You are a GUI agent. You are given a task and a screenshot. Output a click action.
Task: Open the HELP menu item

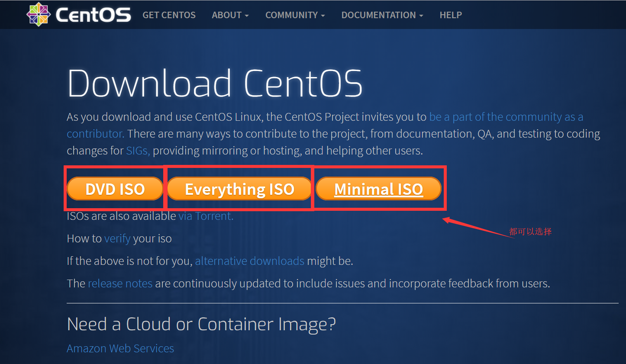tap(451, 15)
